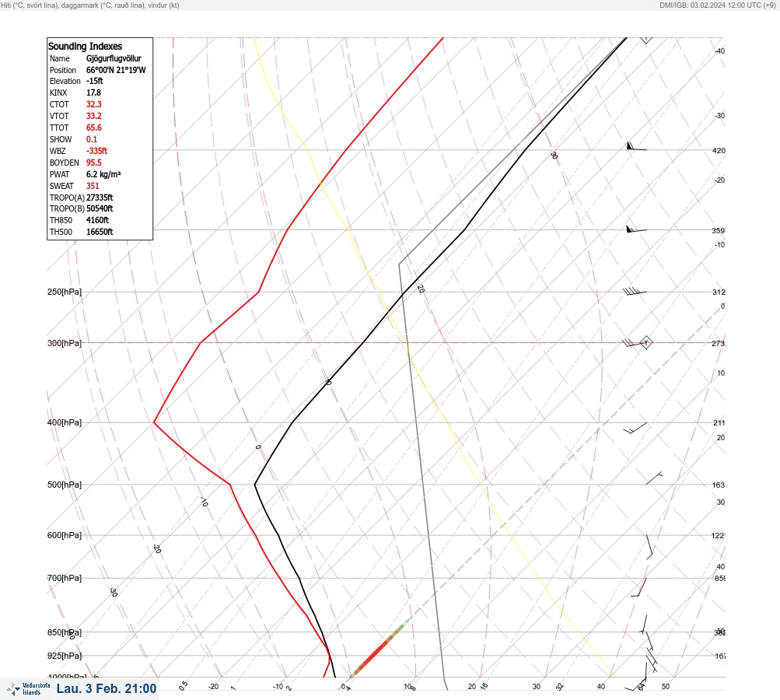Click the height label 211 on right axis
Image resolution: width=780 pixels, height=700 pixels.
point(719,423)
